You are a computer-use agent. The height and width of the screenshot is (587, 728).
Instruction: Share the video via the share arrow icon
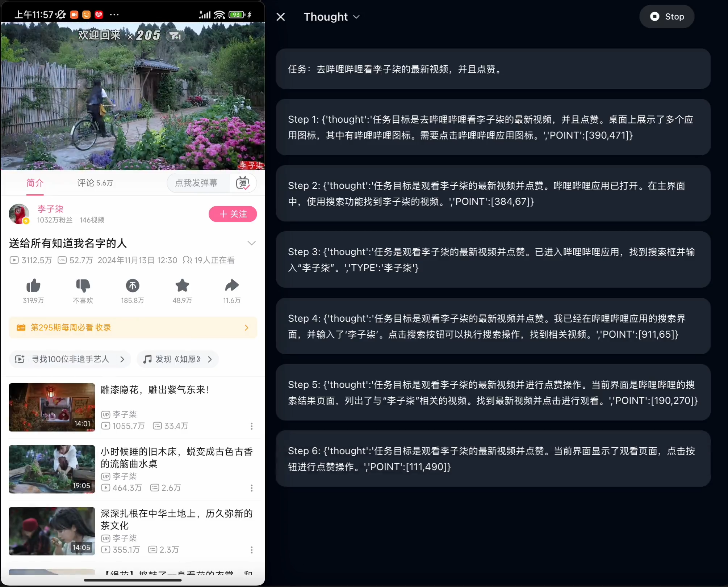232,286
